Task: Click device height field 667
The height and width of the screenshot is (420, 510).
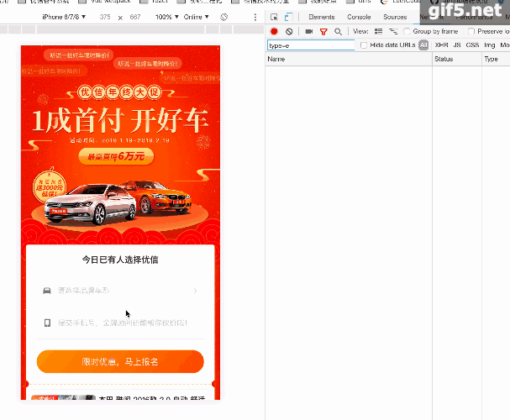Action: click(x=135, y=17)
